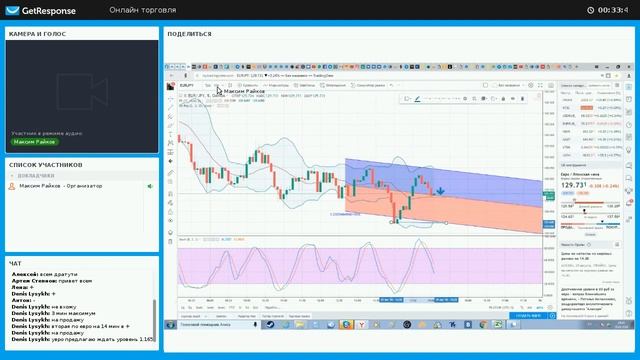Click the chat panel scrollbar
Image resolution: width=640 pixels, height=360 pixels.
pos(154,320)
